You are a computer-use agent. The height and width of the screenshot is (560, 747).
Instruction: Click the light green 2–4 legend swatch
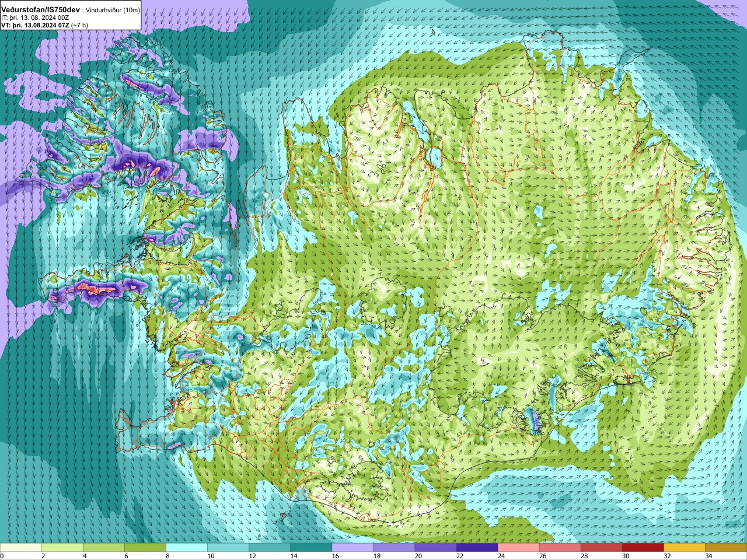click(x=62, y=548)
